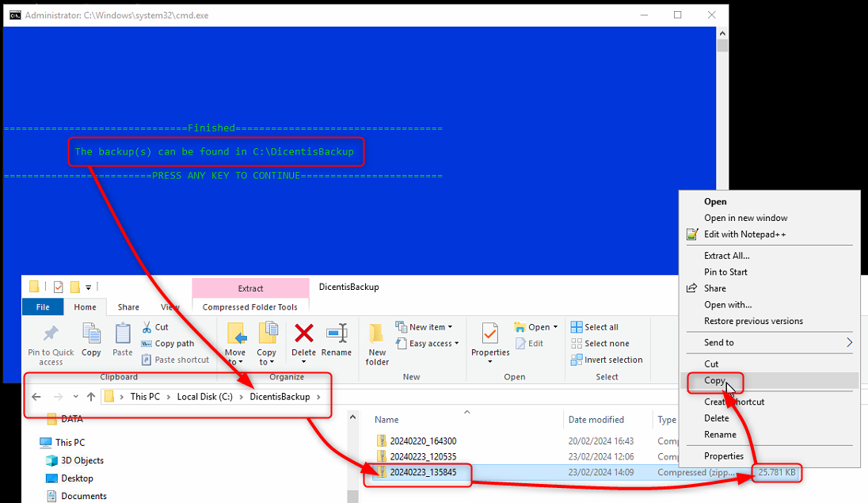
Task: Click Select all in ribbon
Action: (x=595, y=327)
